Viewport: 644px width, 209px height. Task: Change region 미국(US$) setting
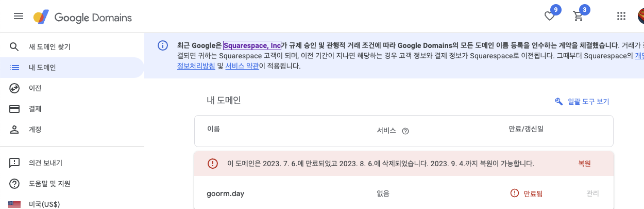coord(44,204)
